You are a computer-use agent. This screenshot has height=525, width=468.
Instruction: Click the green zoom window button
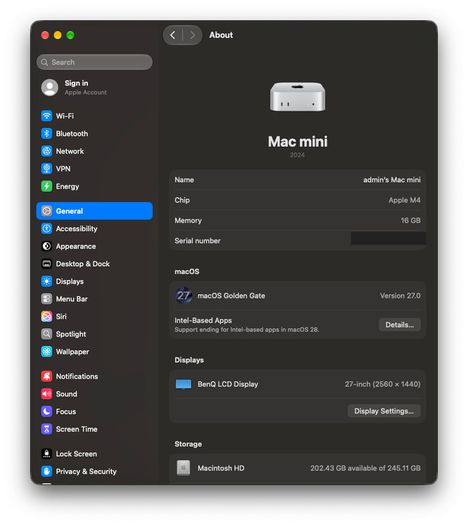(x=70, y=35)
